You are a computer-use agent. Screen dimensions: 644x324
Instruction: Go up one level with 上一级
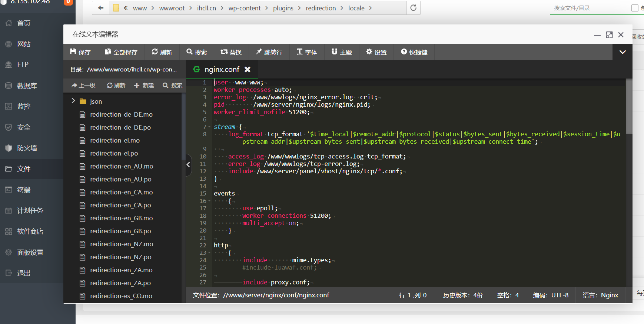[x=83, y=86]
